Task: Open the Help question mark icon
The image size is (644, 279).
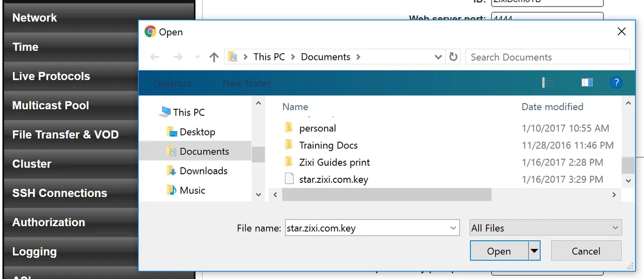Action: click(616, 83)
